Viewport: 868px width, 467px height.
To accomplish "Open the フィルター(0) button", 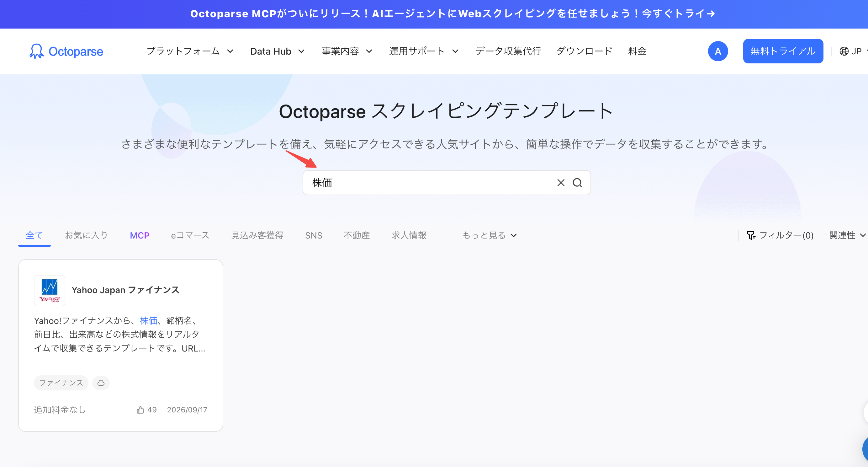I will (780, 235).
